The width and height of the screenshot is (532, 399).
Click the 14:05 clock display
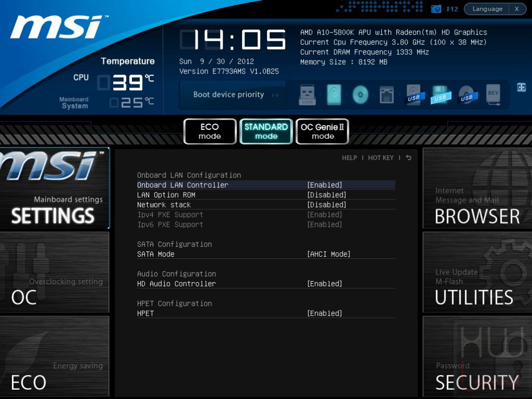point(233,39)
